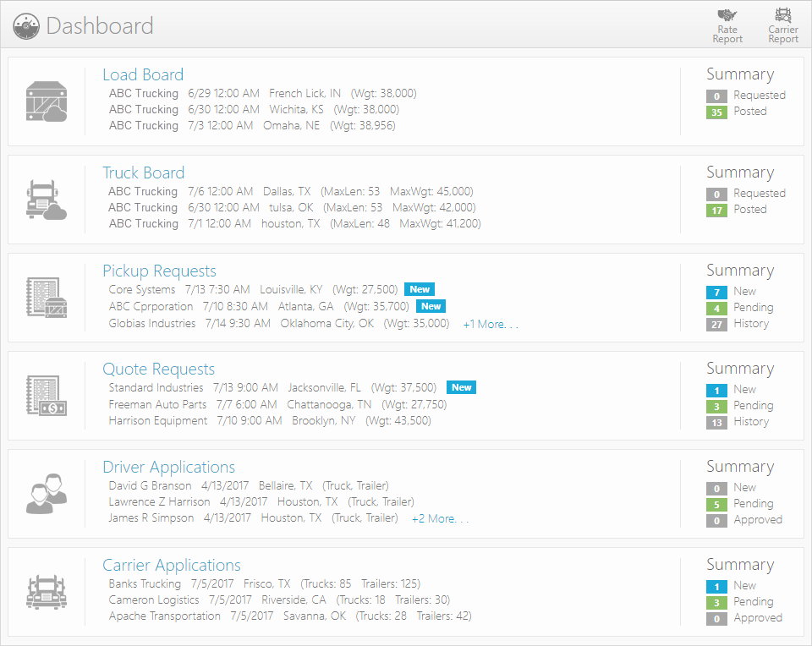Click the Carrier Applications truck icon

(x=47, y=592)
